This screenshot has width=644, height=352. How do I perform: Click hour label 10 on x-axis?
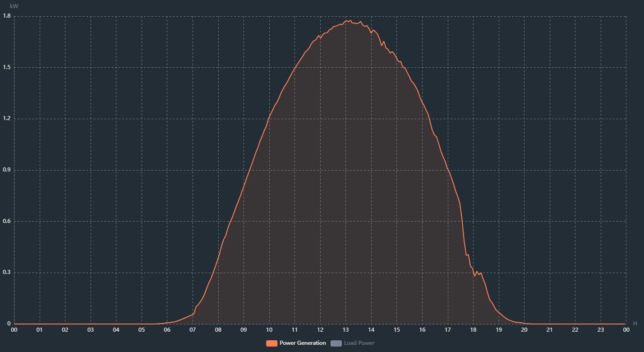tap(269, 330)
